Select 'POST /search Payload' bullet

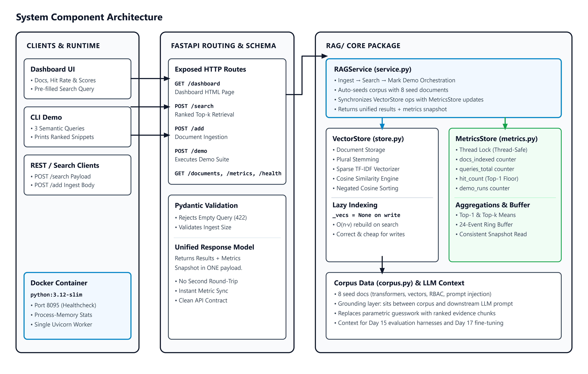tap(61, 177)
